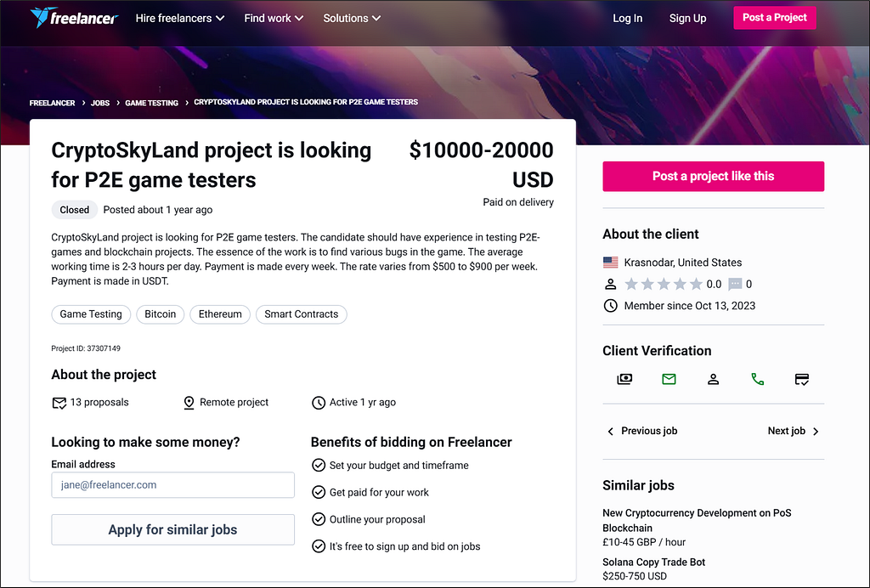Click the payment verified cash icon

[624, 379]
